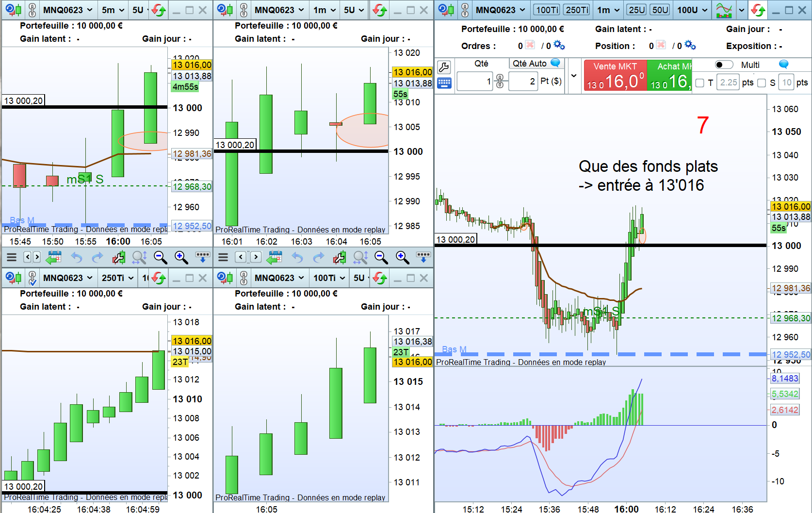Viewport: 812px width, 513px height.
Task: Click the next arrow under the top 1m chart
Action: [256, 257]
